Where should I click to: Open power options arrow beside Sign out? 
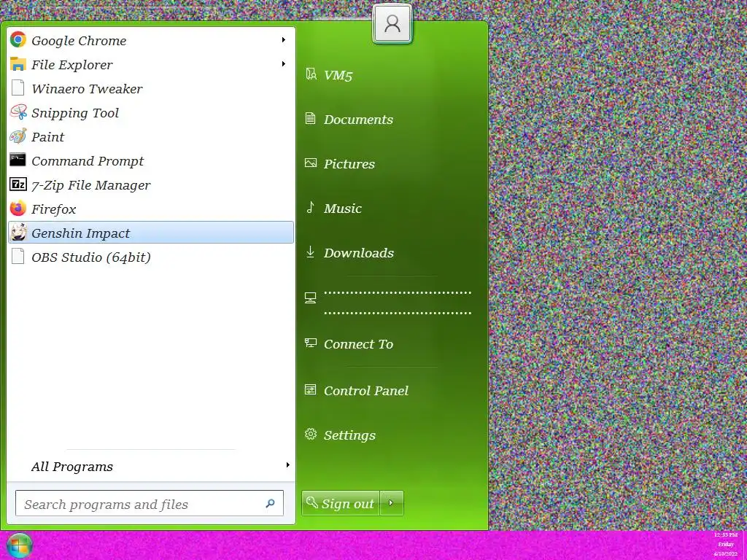(392, 503)
